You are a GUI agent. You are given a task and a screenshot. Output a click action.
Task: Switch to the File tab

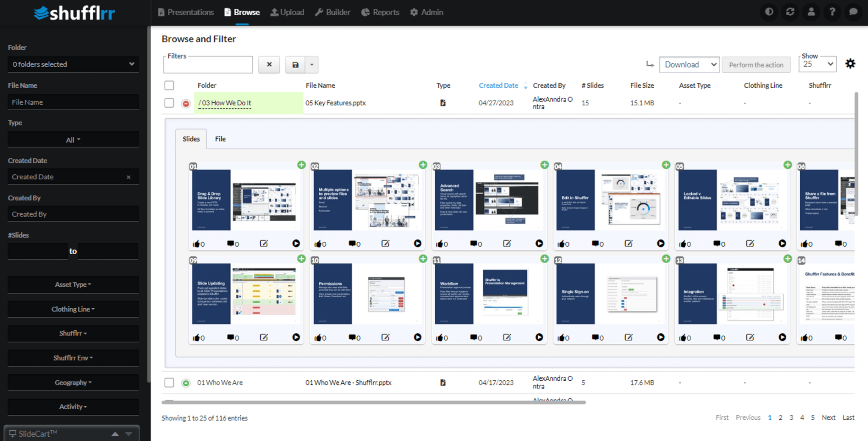coord(220,139)
